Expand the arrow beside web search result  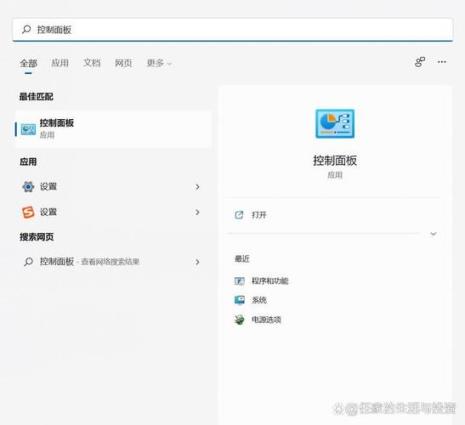[x=197, y=262]
